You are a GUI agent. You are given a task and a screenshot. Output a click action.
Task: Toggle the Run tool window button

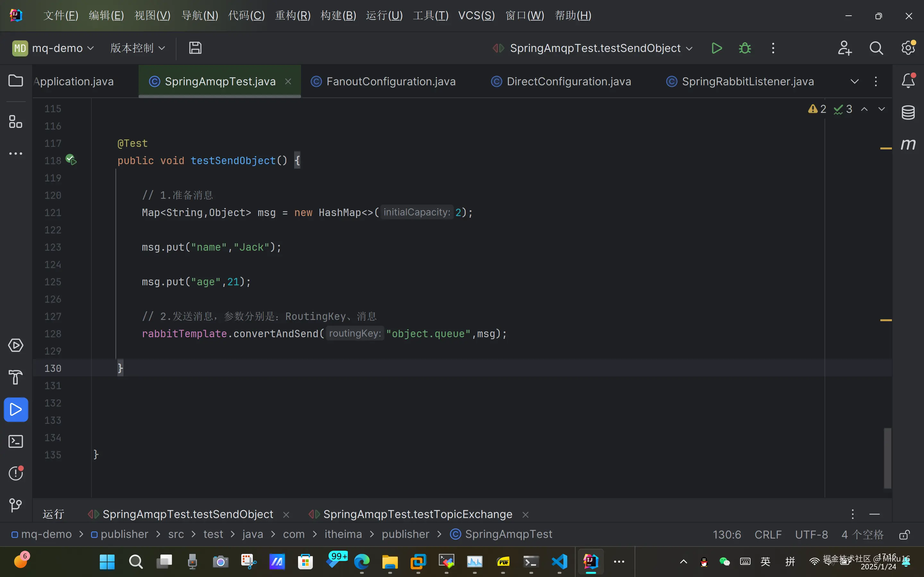pos(16,409)
